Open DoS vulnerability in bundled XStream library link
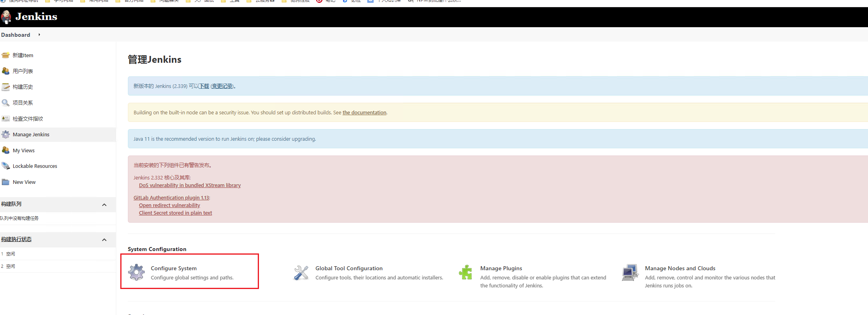 (x=190, y=185)
